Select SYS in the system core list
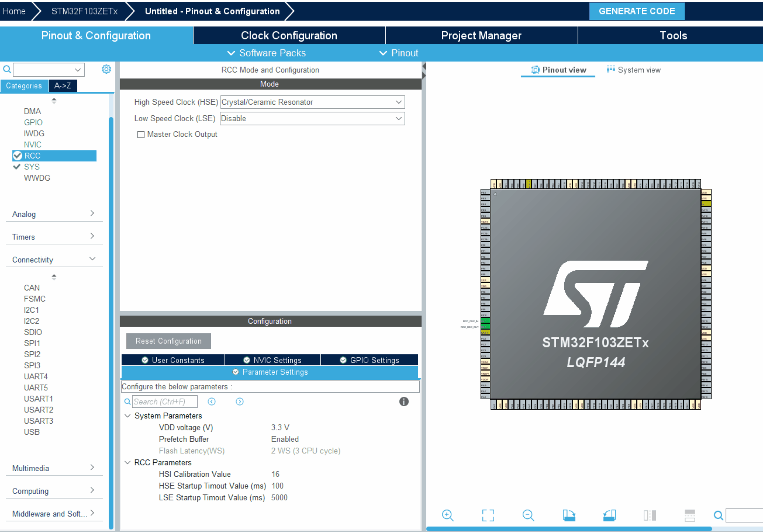 coord(32,167)
